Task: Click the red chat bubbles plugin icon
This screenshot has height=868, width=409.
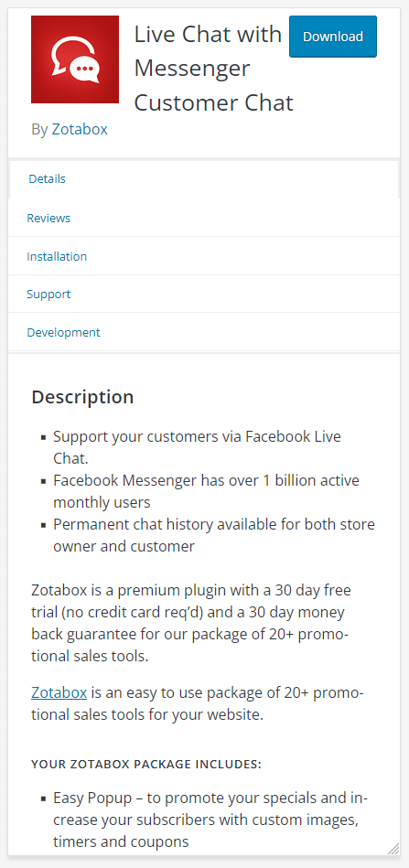Action: click(75, 59)
